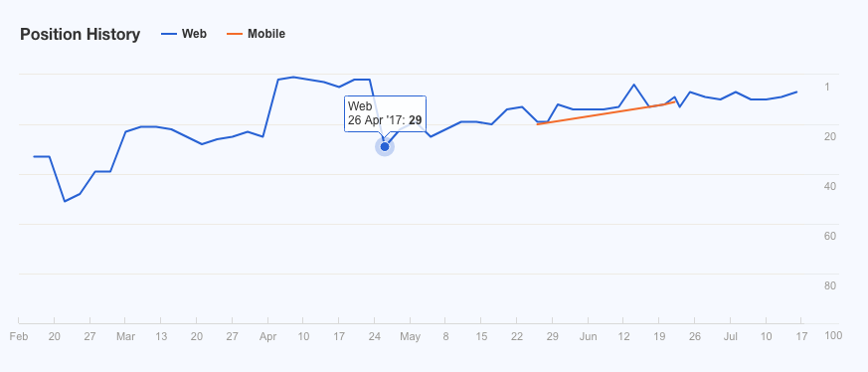Image resolution: width=868 pixels, height=372 pixels.
Task: Select the May label on the date axis
Action: pyautogui.click(x=411, y=336)
